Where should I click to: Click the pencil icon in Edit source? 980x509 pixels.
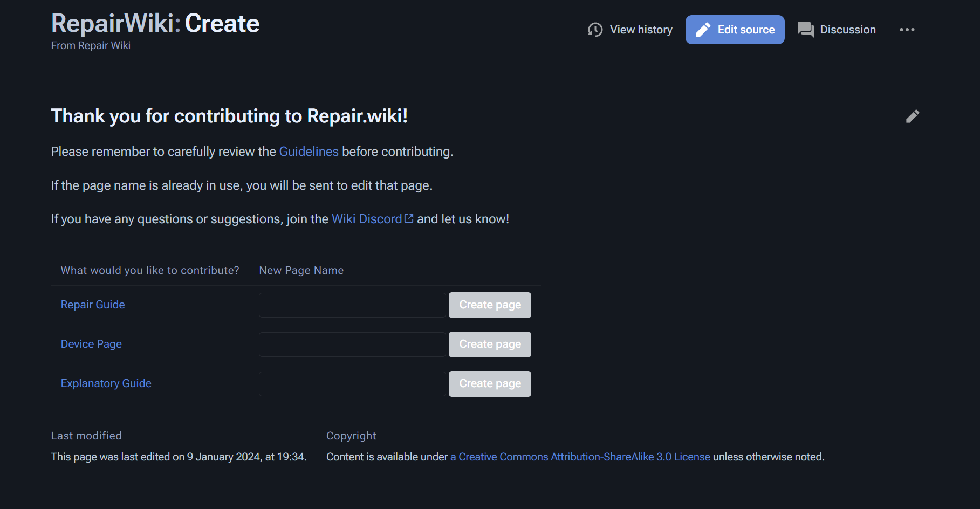click(x=703, y=30)
